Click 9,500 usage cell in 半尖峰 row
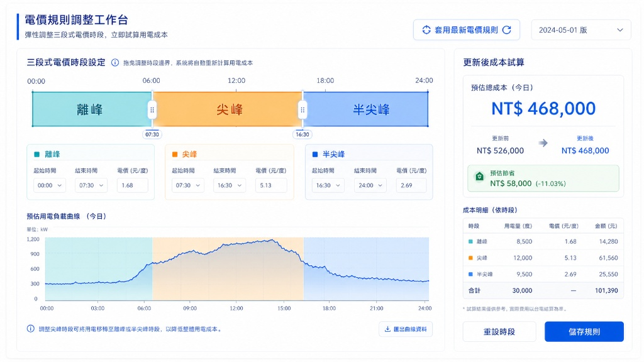 (524, 274)
